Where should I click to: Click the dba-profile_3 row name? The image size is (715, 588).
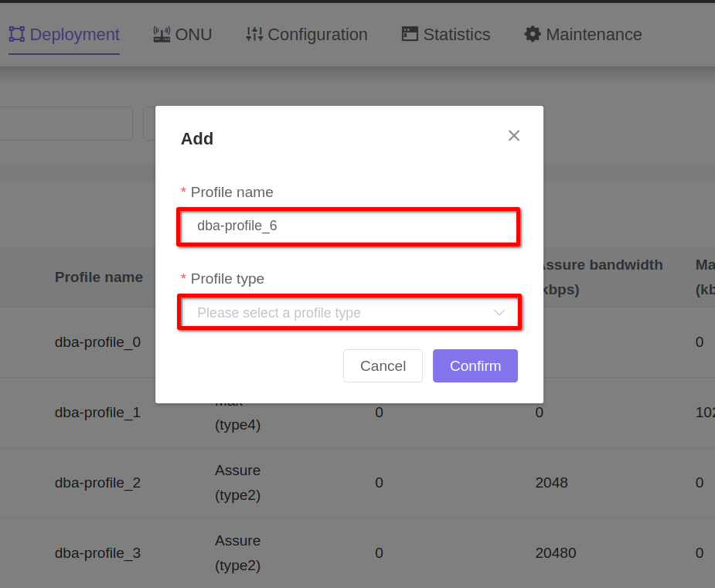[97, 553]
